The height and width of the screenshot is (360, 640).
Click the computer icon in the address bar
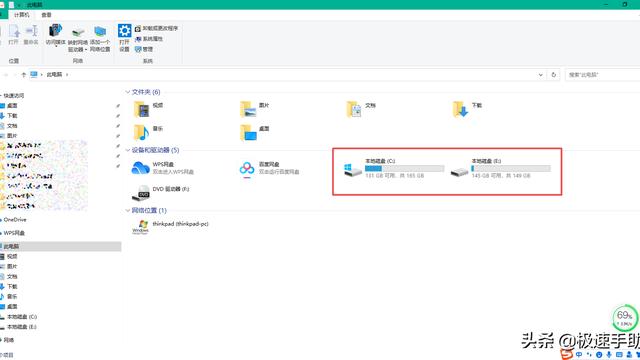(x=34, y=74)
